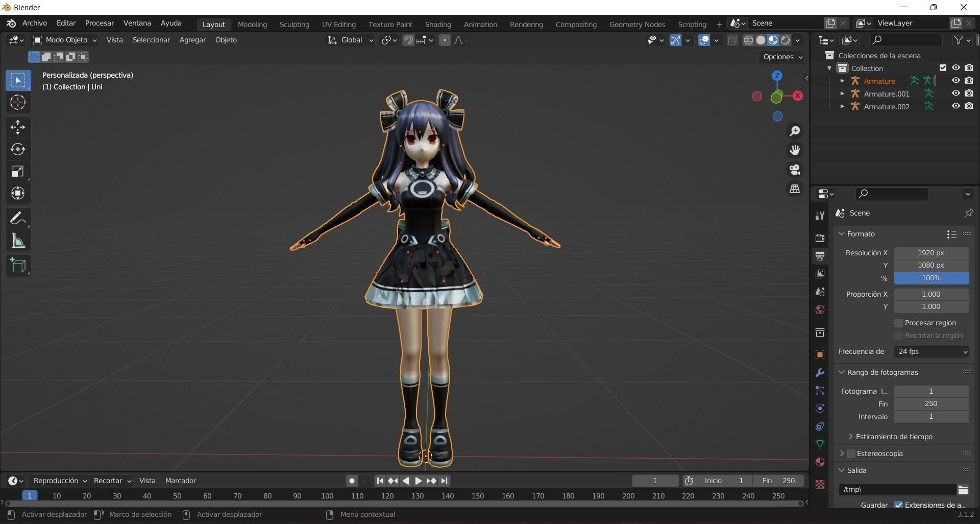Screen dimensions: 980x524
Task: Toggle camera view icon
Action: point(795,170)
